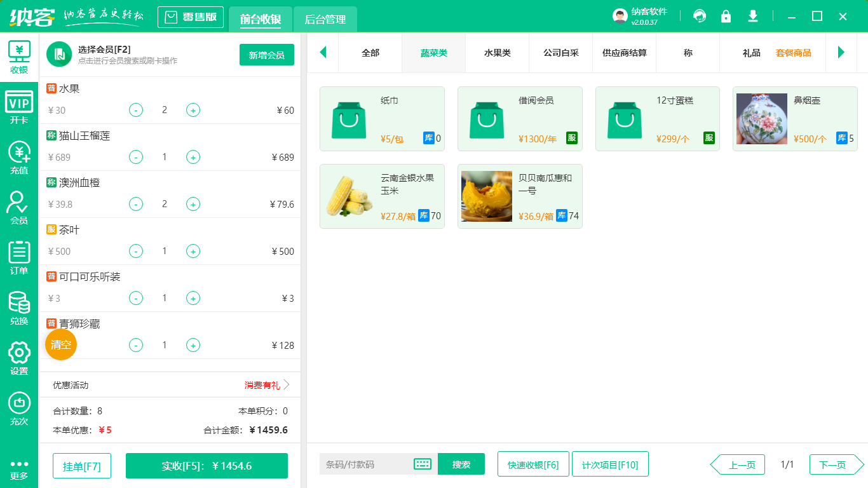Viewport: 868px width, 488px height.
Task: Click the left arrow to scroll categories
Action: 323,52
